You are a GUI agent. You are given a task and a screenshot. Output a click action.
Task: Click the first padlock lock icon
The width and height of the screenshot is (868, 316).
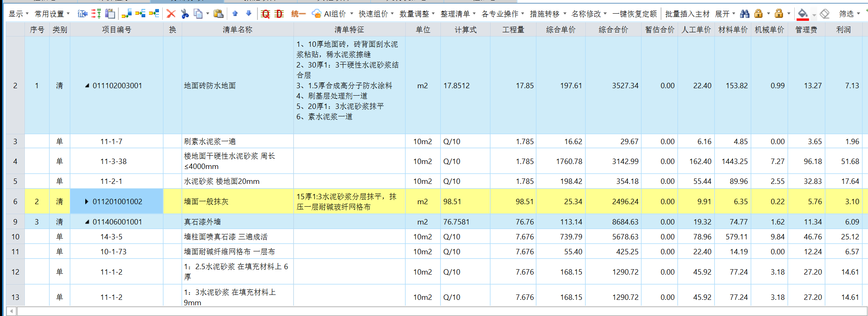(x=758, y=14)
